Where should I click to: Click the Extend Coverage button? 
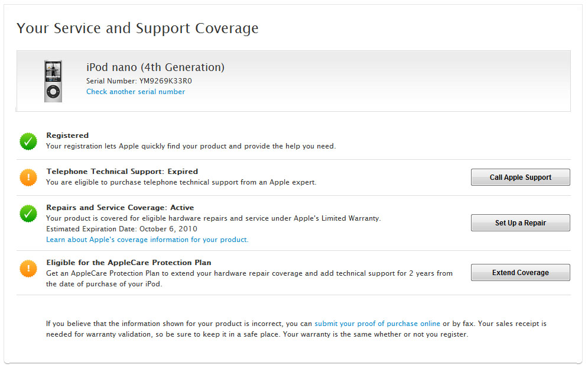pyautogui.click(x=521, y=272)
